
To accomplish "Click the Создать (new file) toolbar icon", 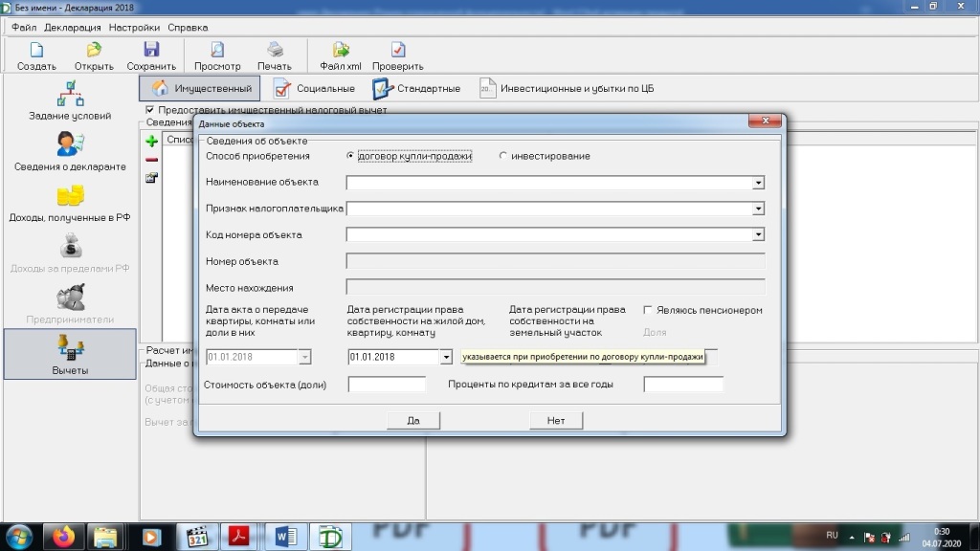I will pos(36,51).
